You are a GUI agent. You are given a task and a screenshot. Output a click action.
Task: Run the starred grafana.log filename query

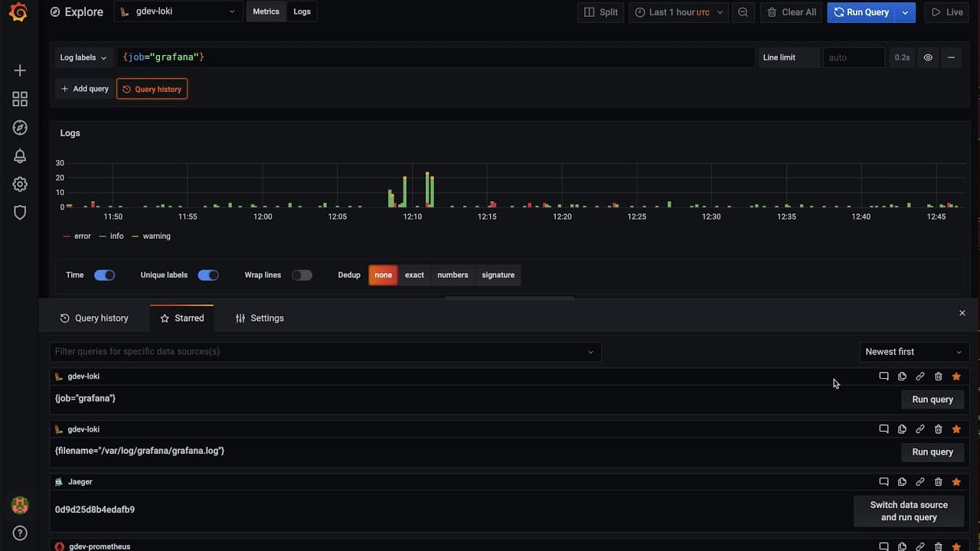pos(933,452)
